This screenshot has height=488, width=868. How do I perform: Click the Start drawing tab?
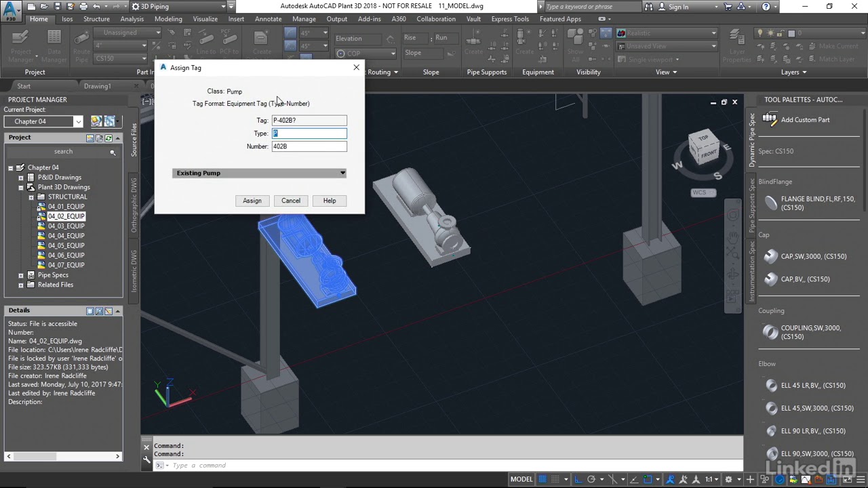[24, 86]
